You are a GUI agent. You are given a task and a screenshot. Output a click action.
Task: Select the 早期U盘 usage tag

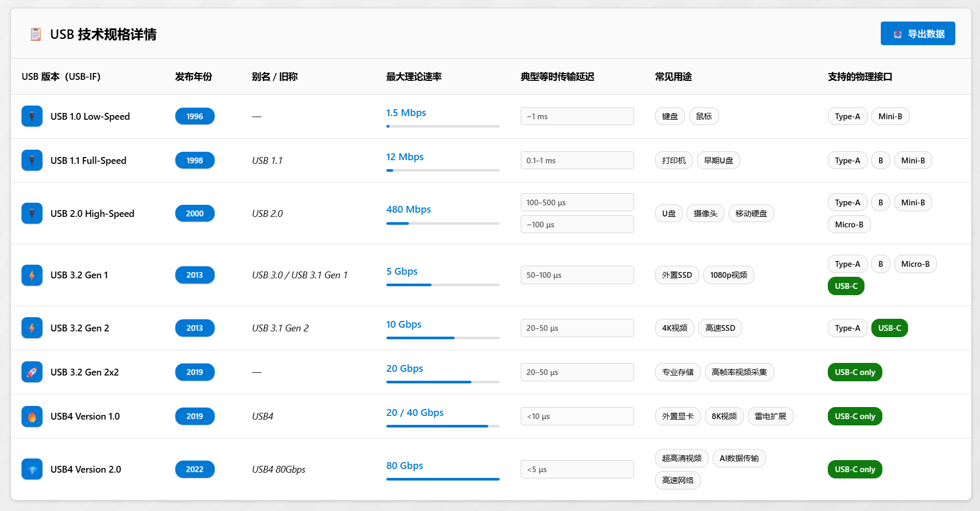pyautogui.click(x=719, y=160)
